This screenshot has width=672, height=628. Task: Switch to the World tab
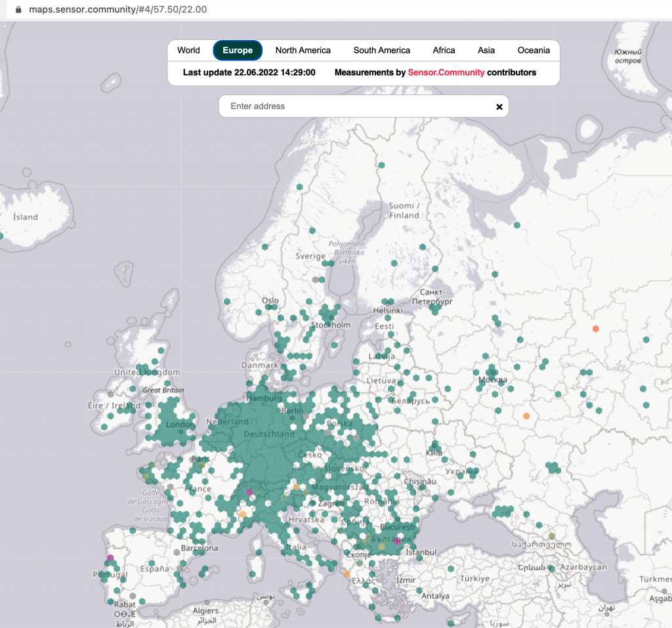click(x=188, y=51)
